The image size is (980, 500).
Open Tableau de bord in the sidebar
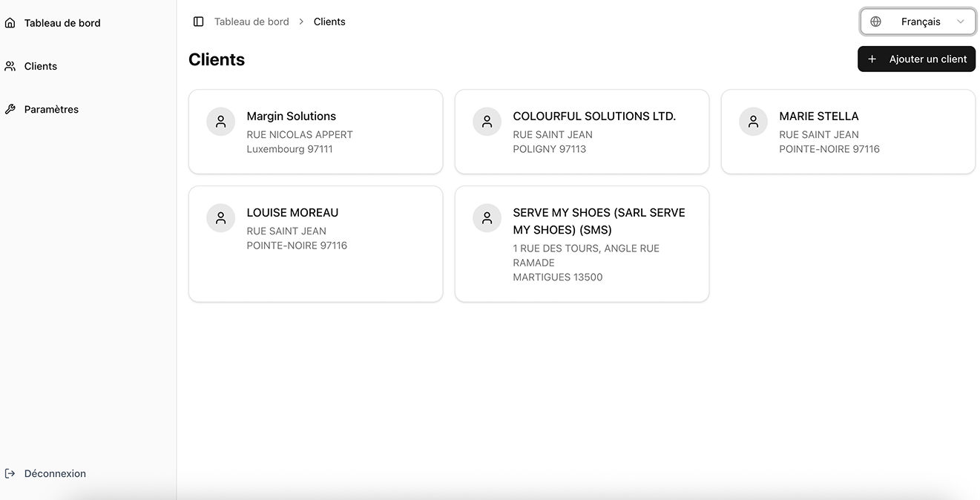point(62,23)
